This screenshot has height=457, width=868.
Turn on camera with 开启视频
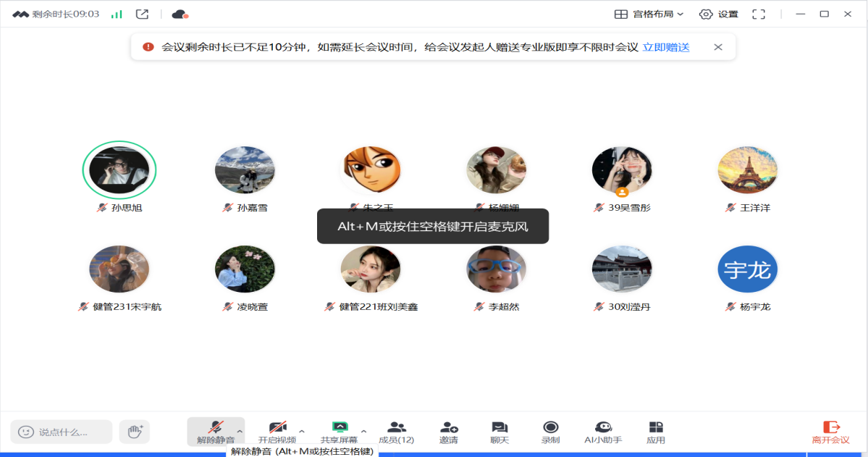277,430
